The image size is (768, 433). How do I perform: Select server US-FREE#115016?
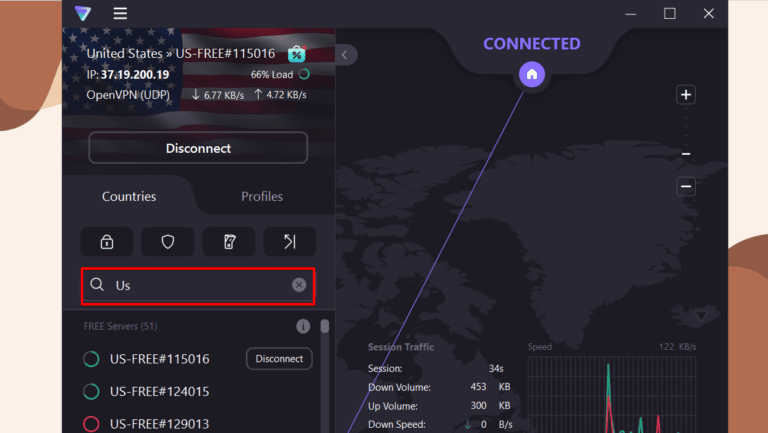click(159, 359)
